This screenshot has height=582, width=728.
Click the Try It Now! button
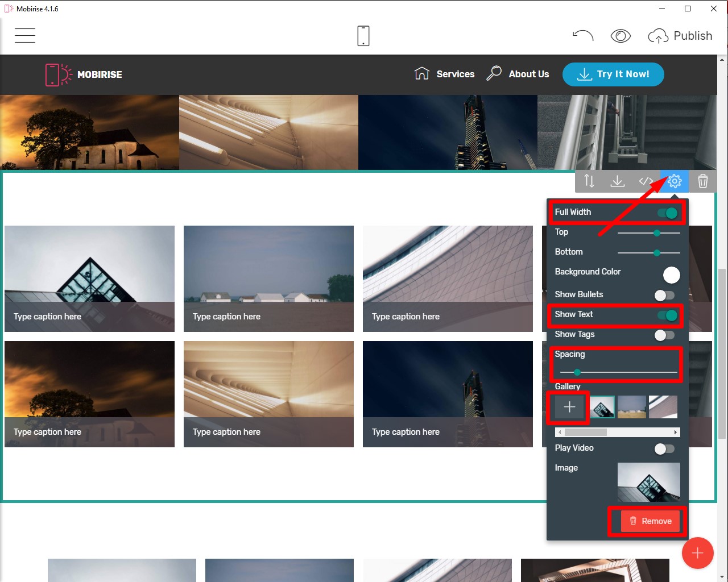(x=613, y=74)
